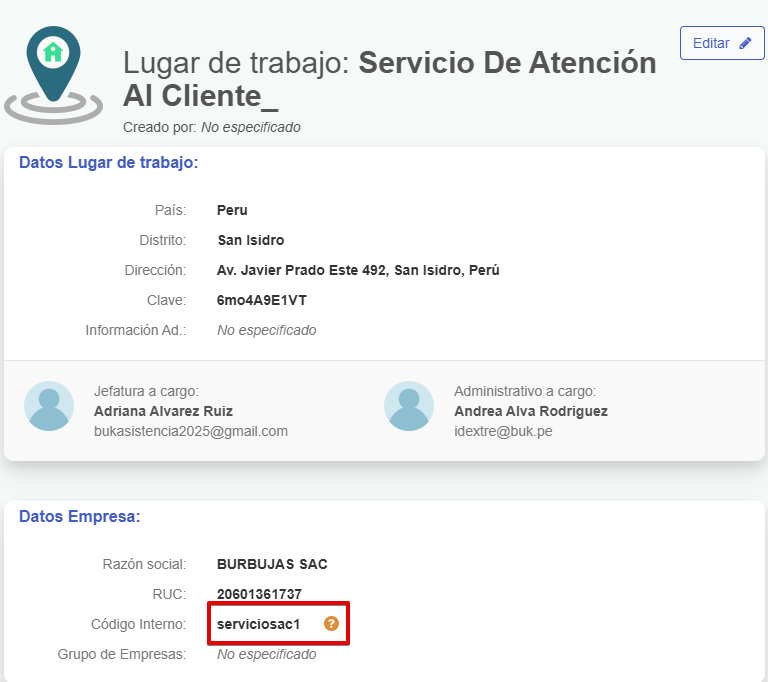768x682 pixels.
Task: Click the Clave value 6mo4A9E1VT
Action: point(262,300)
